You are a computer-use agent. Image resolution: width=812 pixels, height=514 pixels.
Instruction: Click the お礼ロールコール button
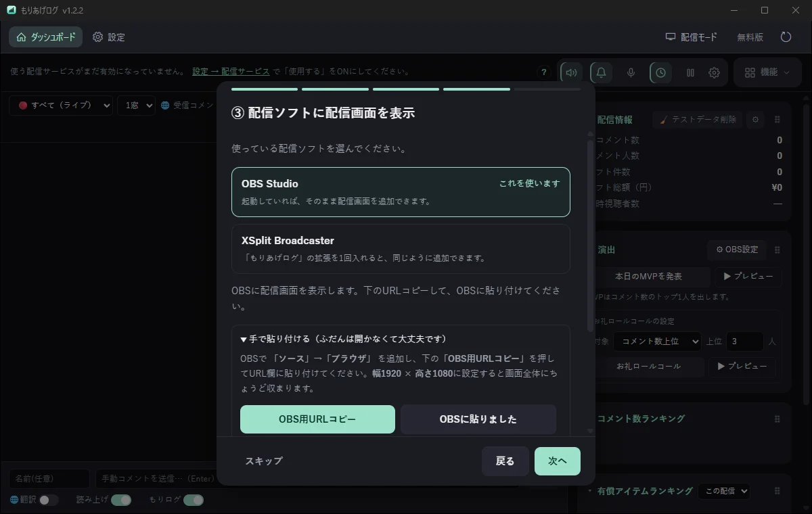[x=648, y=367]
